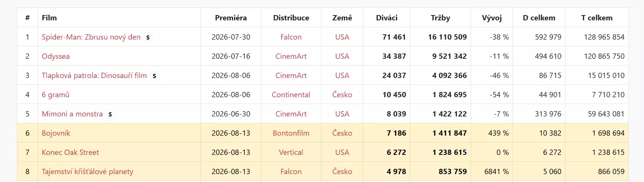Click the T celkem column header
The height and width of the screenshot is (182, 644).
click(597, 18)
